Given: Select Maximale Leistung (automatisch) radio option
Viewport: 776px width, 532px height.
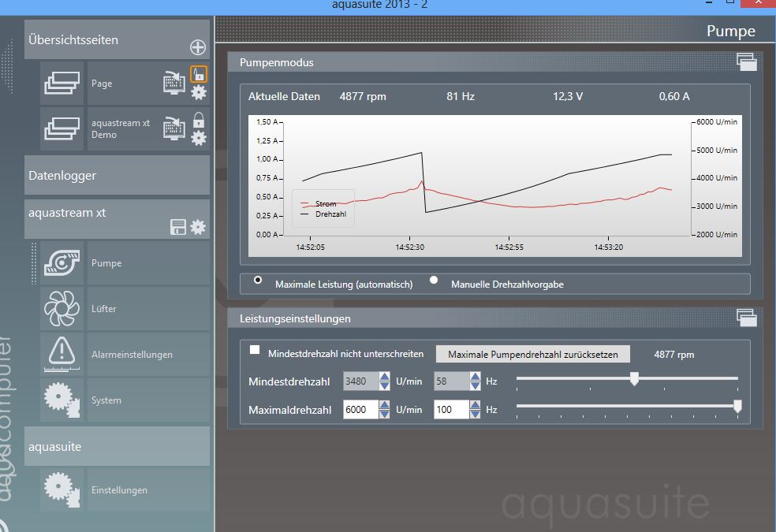Looking at the screenshot, I should click(258, 280).
